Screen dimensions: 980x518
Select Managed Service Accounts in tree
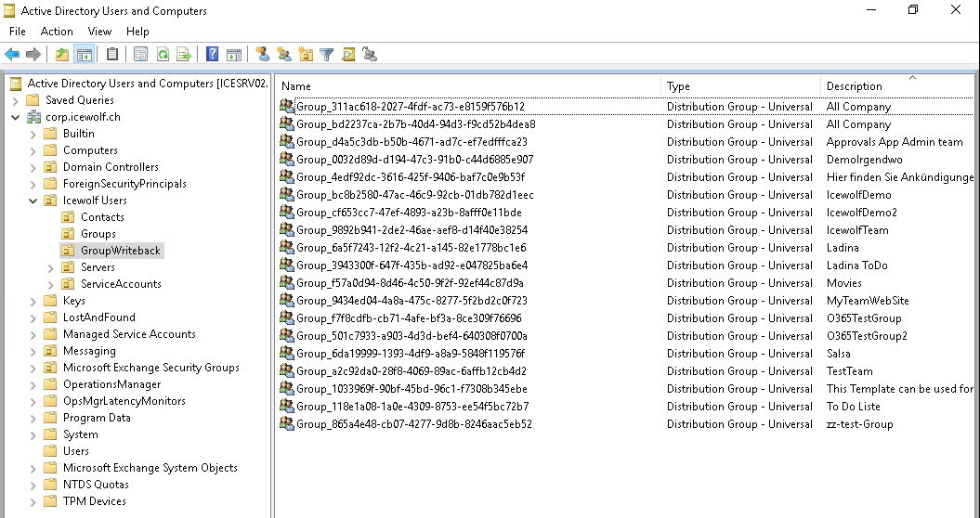(129, 334)
